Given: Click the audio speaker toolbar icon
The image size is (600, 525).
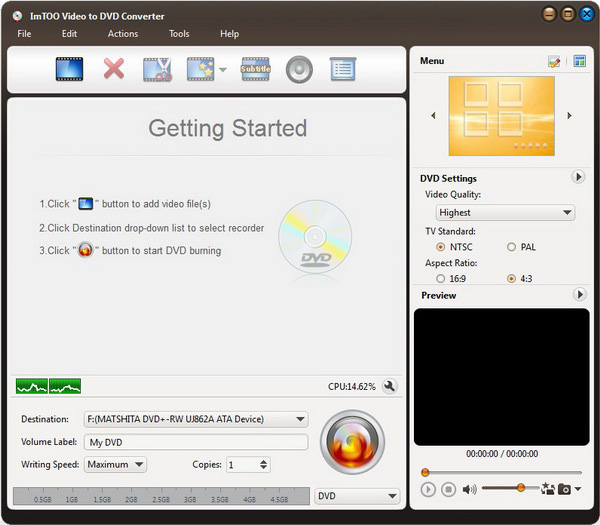Looking at the screenshot, I should coord(299,70).
